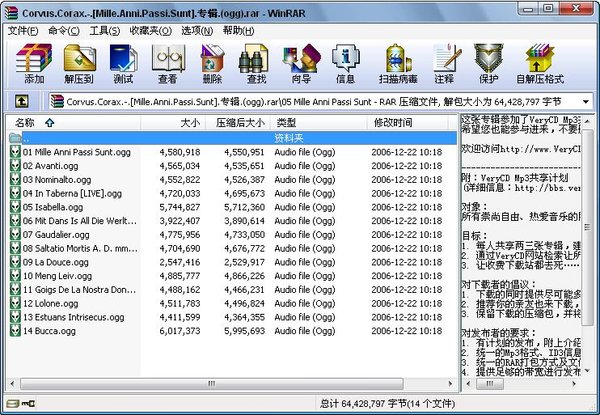Click comment panel scroll down arrow
Screen dimensions: 600x415
click(x=587, y=371)
